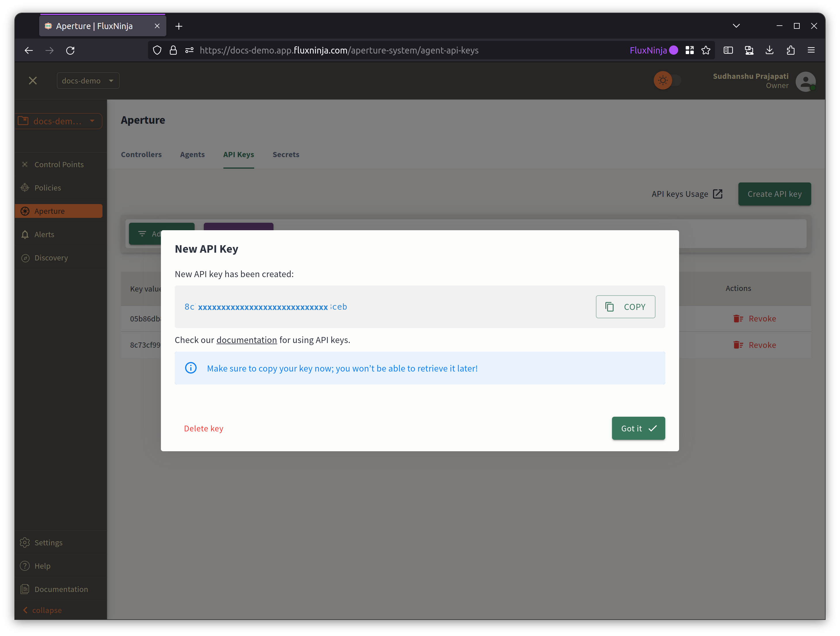Expand the docs-dem... project dropdown

click(59, 121)
